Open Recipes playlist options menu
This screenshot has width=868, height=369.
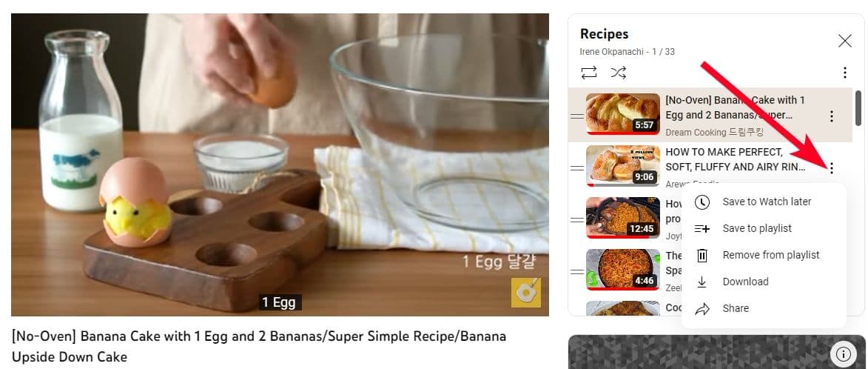coord(845,73)
